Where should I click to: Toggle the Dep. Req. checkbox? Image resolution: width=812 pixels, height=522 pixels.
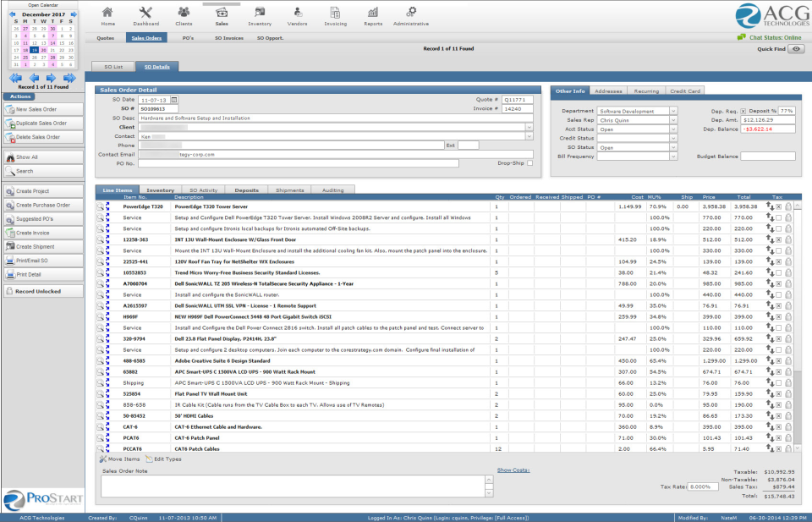click(743, 112)
